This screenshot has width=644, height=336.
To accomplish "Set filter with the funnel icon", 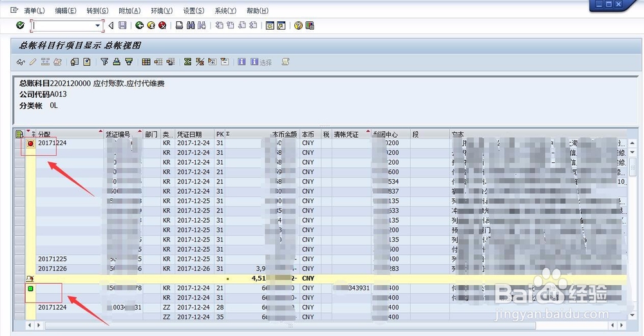I will (104, 62).
